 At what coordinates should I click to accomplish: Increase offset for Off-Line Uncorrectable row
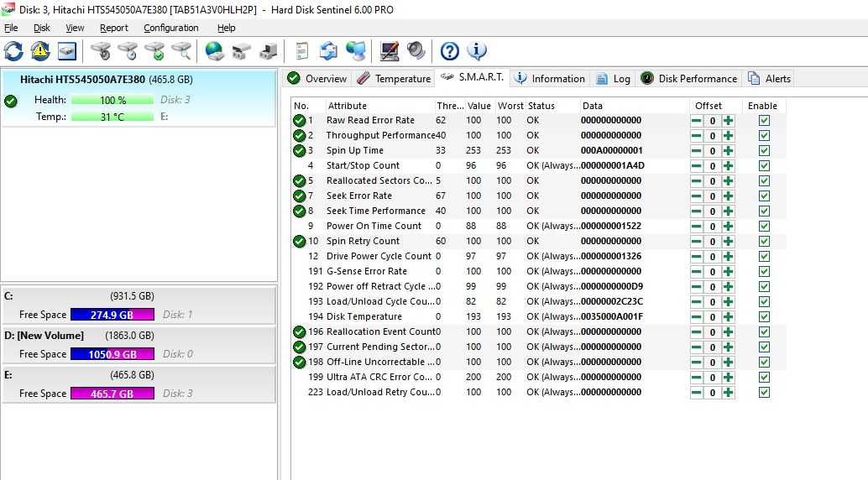(729, 362)
